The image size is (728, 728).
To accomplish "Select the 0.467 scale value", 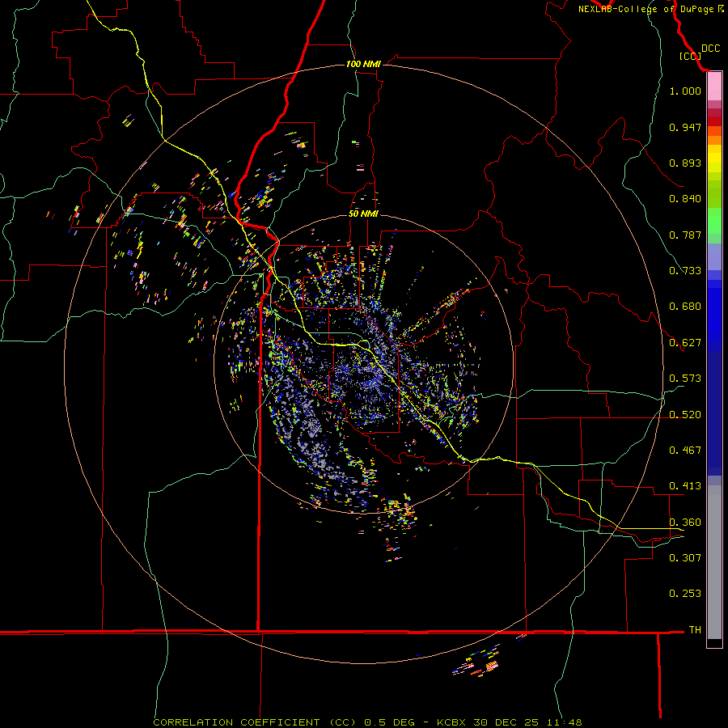I will (x=685, y=451).
